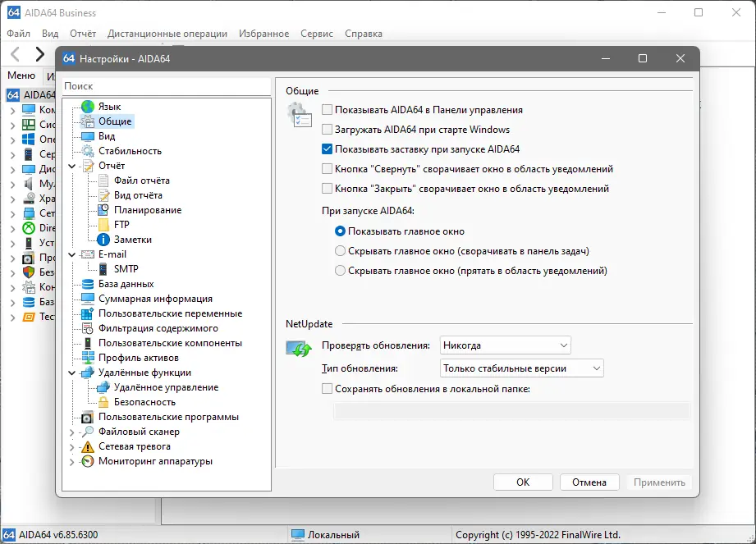
Task: Click the Поиск search field
Action: coord(167,86)
